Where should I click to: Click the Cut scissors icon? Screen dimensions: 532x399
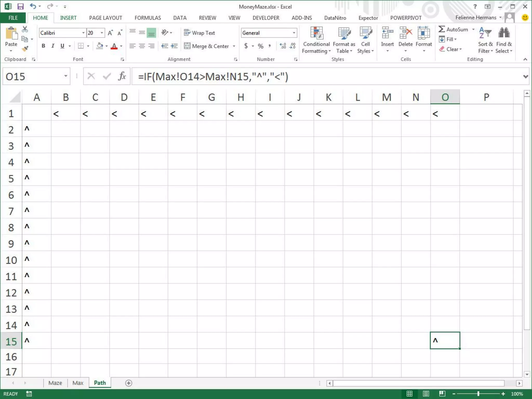pos(25,29)
